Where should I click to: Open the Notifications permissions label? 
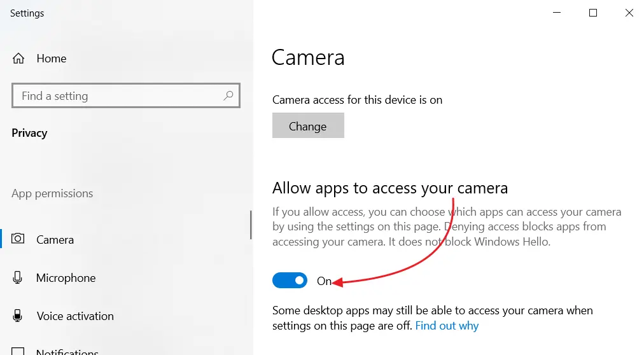[x=67, y=352]
